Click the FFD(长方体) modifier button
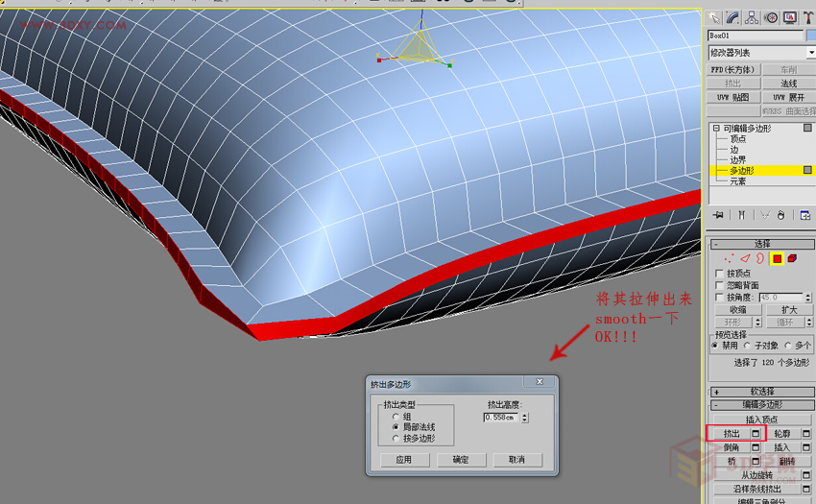The width and height of the screenshot is (816, 504). point(733,69)
